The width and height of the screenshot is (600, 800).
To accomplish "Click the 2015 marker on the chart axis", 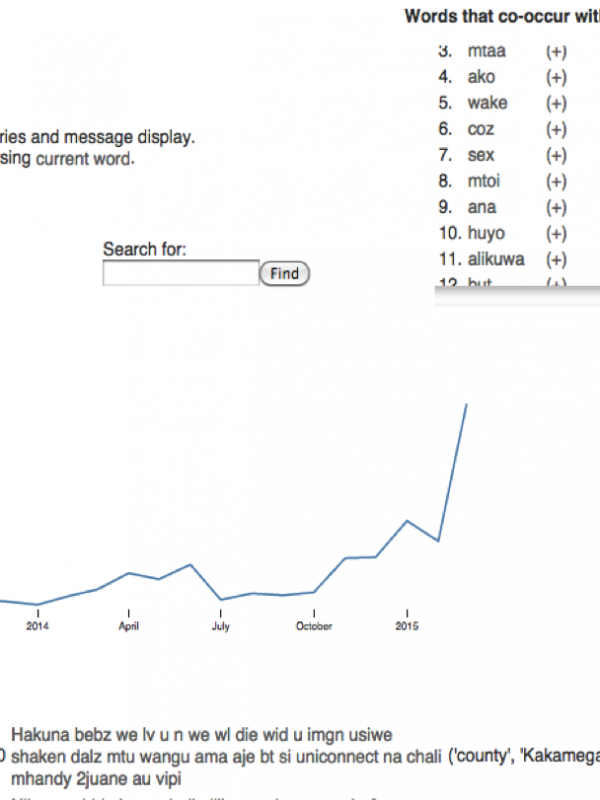I will [407, 626].
